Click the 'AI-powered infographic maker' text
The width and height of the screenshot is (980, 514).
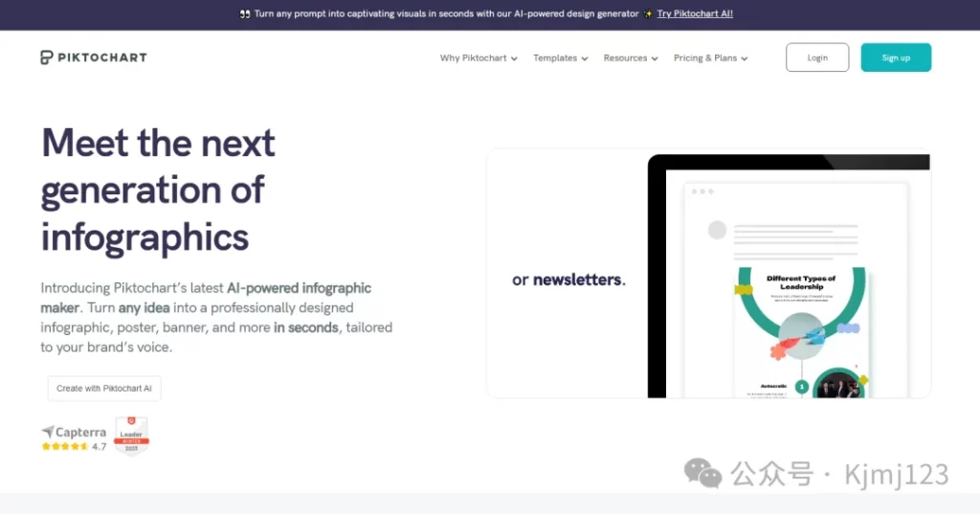coord(207,298)
